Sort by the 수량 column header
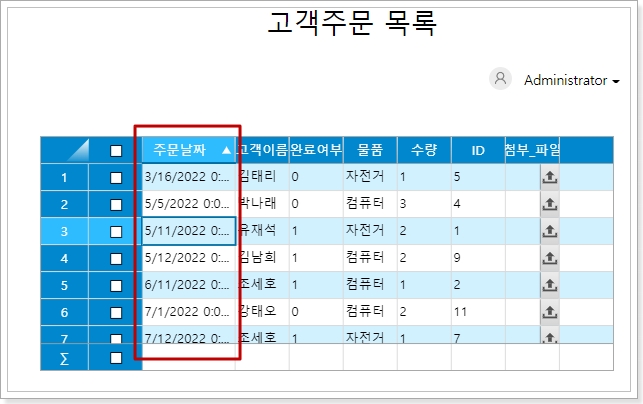 point(424,150)
